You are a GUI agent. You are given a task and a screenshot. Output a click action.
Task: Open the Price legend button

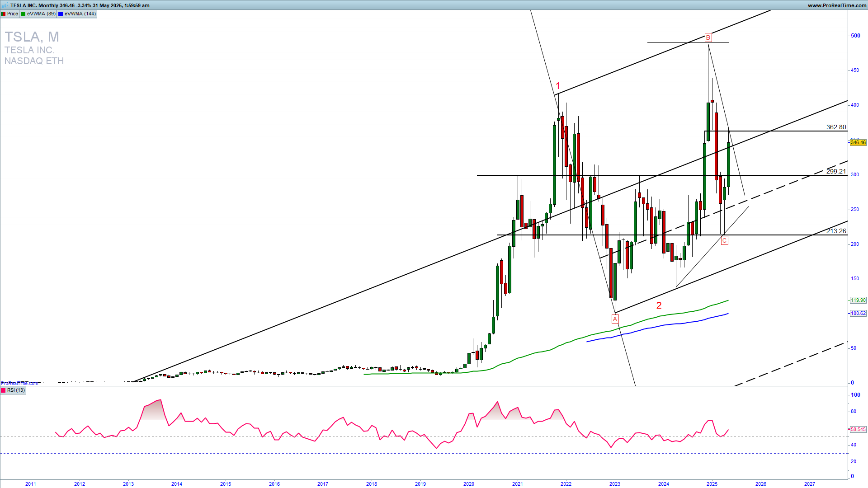(x=10, y=14)
